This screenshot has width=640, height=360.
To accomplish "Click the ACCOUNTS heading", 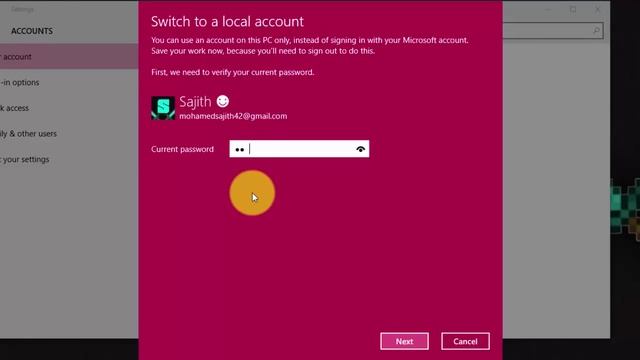I will pos(32,31).
